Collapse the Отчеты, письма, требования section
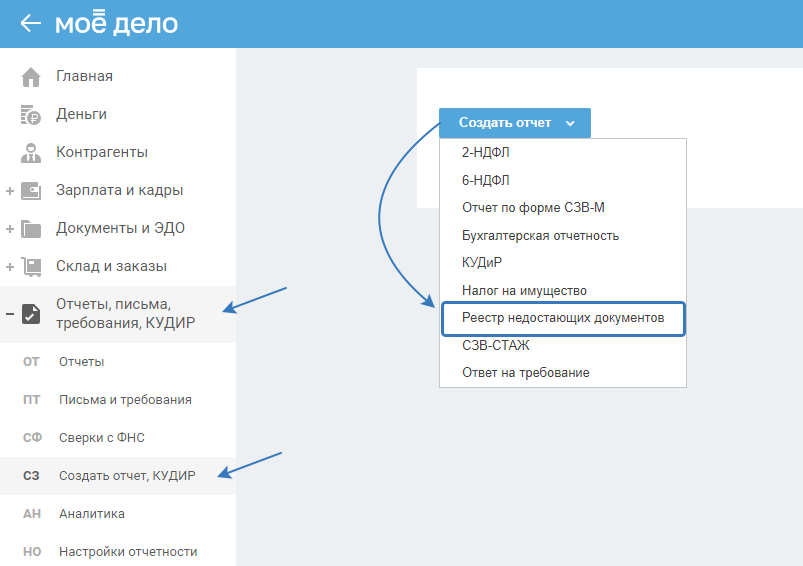Viewport: 803px width, 566px height. (x=9, y=313)
